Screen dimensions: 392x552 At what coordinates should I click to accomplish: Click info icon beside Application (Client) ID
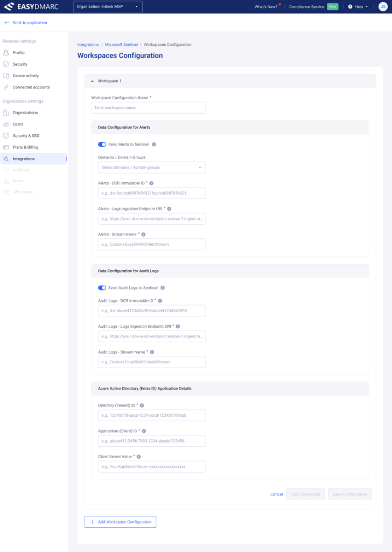coord(144,431)
